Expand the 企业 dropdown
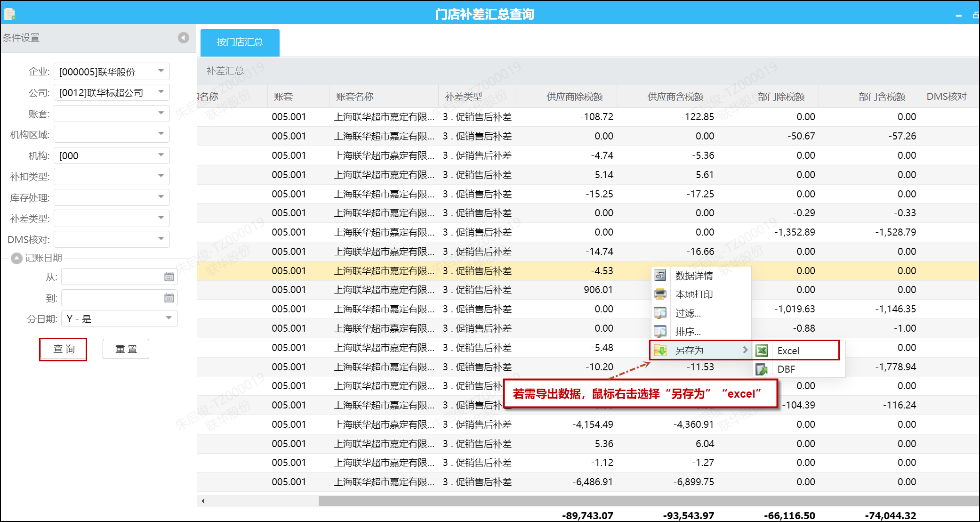This screenshot has width=980, height=522. pyautogui.click(x=161, y=71)
